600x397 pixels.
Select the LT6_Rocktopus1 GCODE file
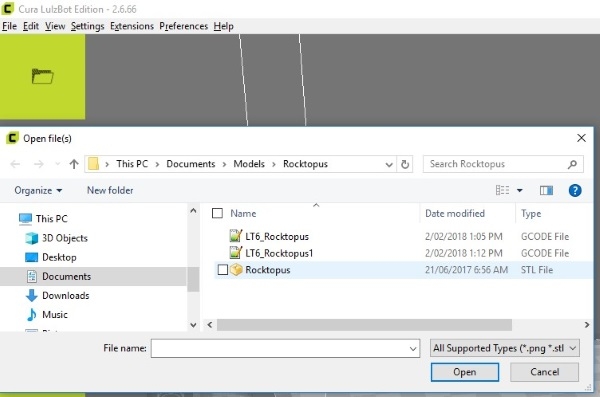(x=279, y=253)
